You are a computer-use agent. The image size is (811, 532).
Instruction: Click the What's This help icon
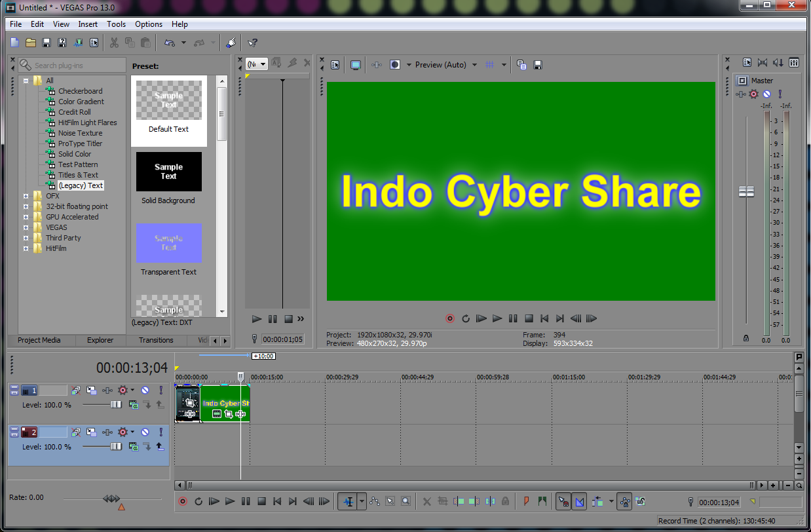252,43
